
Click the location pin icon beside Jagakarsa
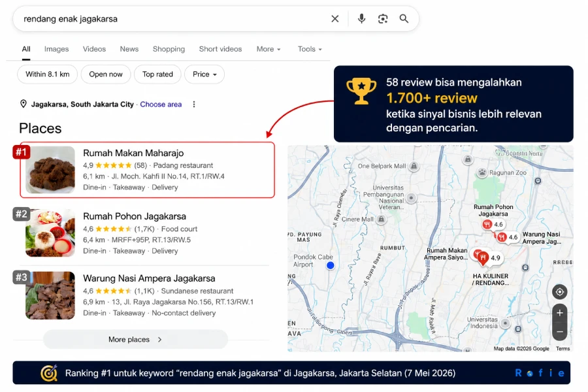click(x=24, y=104)
